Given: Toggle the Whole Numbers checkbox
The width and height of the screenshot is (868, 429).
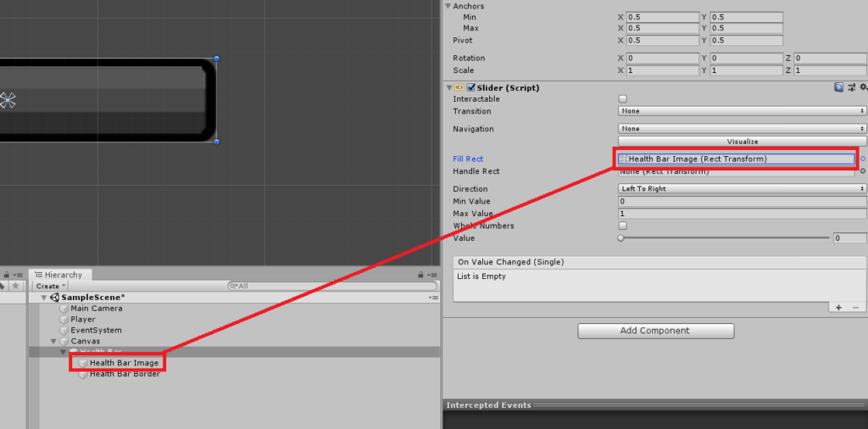Looking at the screenshot, I should pos(623,226).
